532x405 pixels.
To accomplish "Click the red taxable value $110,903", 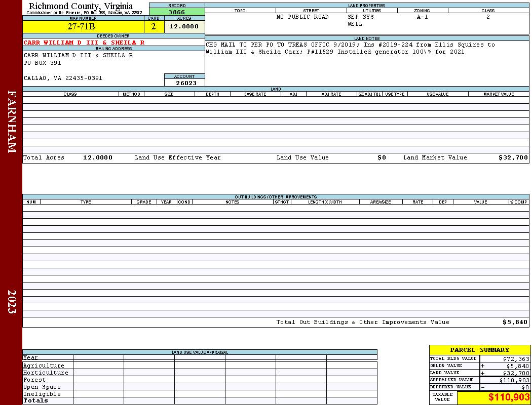I will 509,397.
